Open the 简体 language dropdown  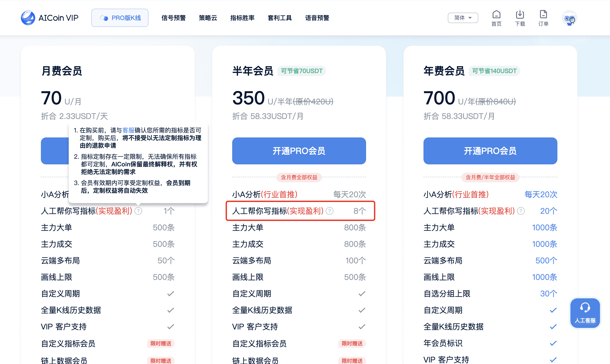click(463, 18)
